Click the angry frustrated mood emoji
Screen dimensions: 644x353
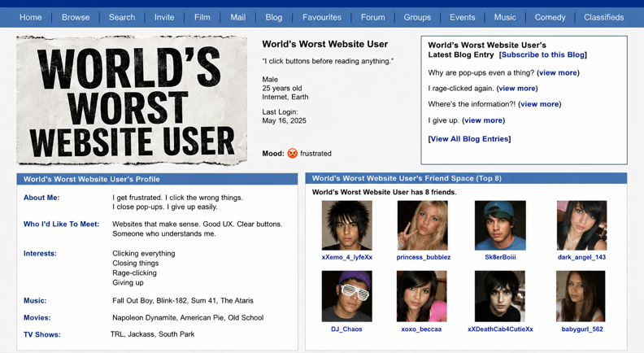coord(293,153)
